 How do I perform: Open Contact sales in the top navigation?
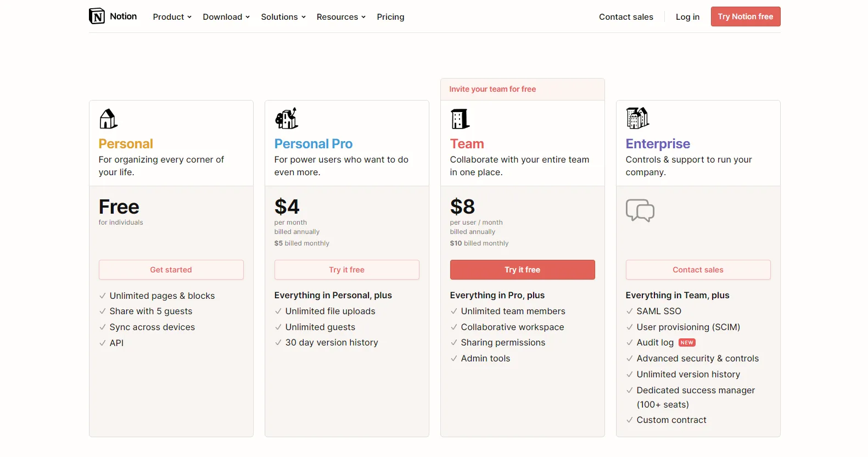[626, 17]
